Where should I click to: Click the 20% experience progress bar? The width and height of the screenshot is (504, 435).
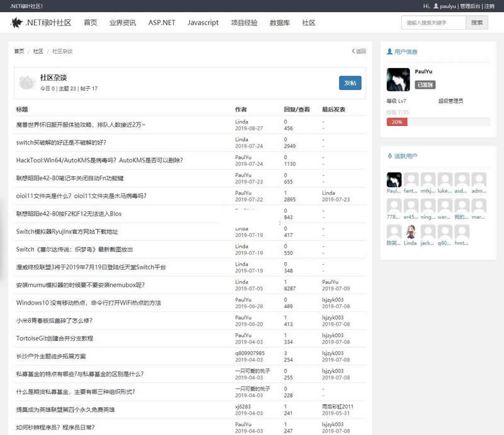pyautogui.click(x=397, y=122)
